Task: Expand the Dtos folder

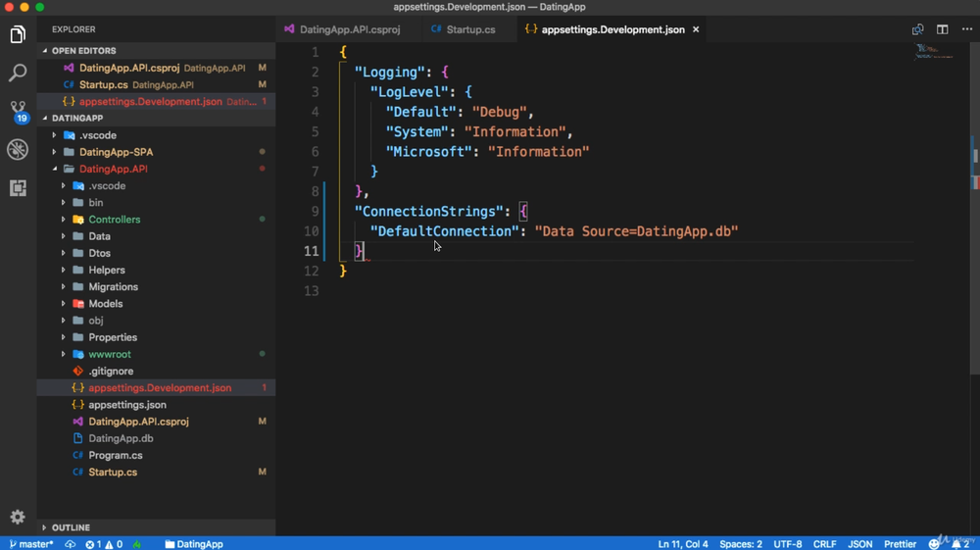Action: (156, 253)
